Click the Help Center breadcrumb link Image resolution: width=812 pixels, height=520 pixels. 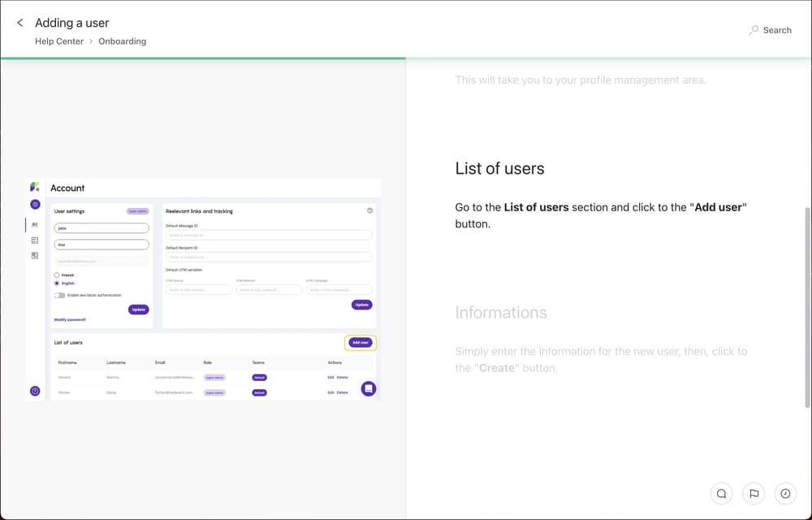pyautogui.click(x=59, y=41)
